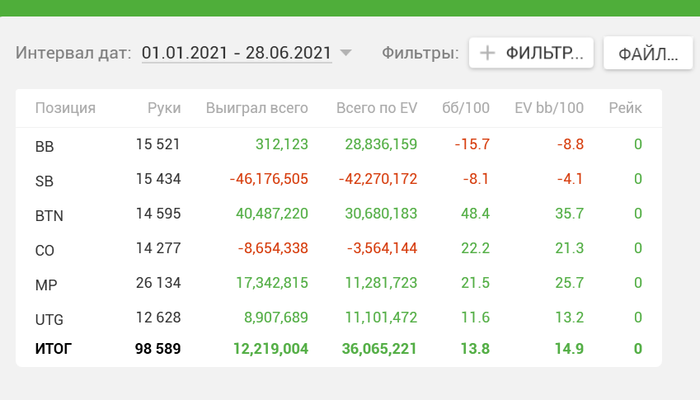
Task: Sort by EV bb/100 column header
Action: [549, 108]
